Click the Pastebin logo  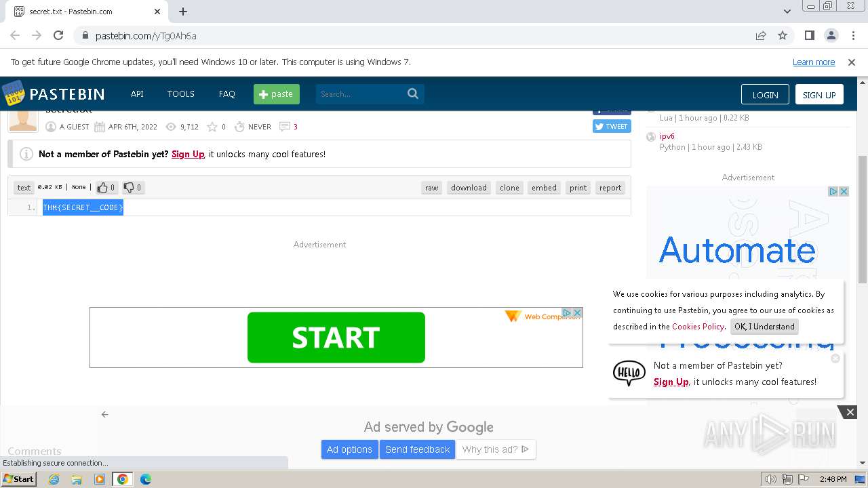pos(53,94)
